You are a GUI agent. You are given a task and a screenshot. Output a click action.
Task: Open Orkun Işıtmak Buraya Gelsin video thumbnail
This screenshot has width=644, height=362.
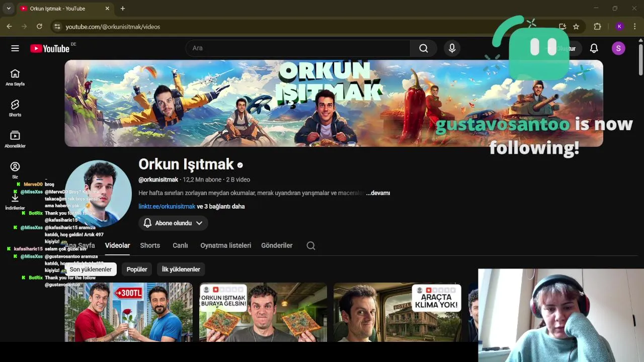tap(263, 312)
